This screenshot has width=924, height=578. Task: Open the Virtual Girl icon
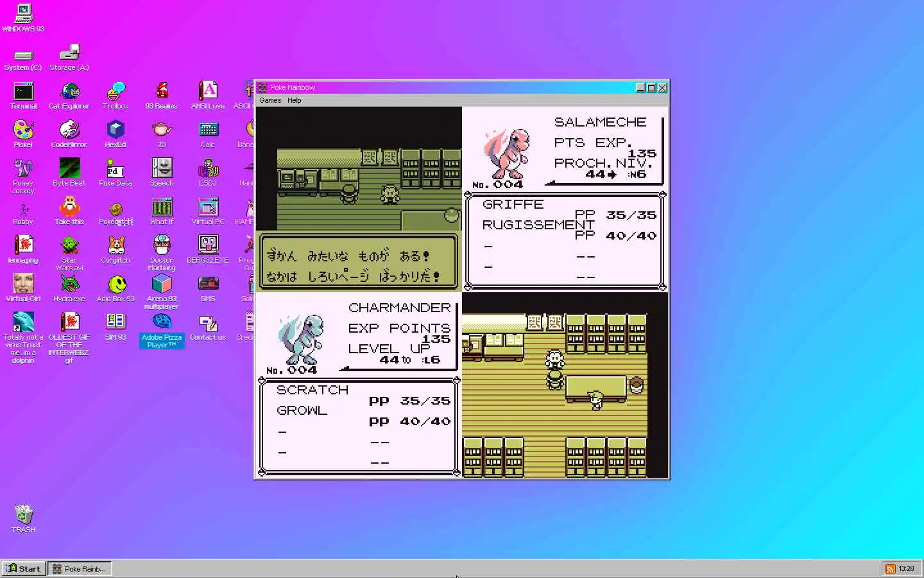[23, 289]
